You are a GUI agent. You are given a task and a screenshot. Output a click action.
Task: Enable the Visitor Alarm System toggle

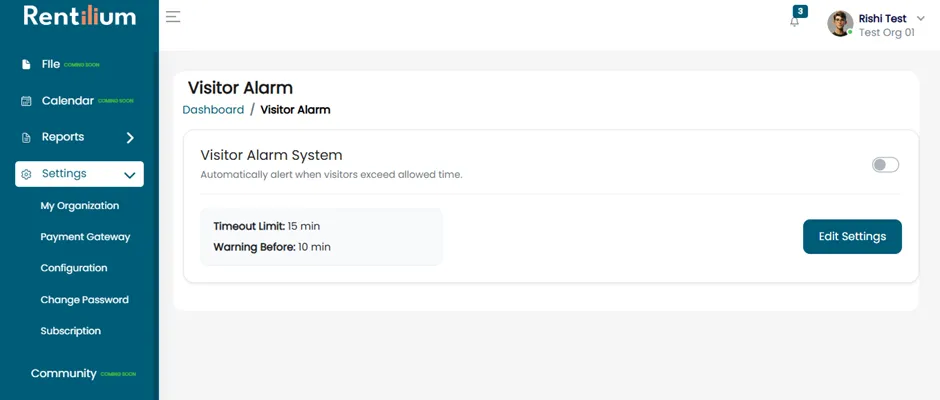[x=885, y=165]
